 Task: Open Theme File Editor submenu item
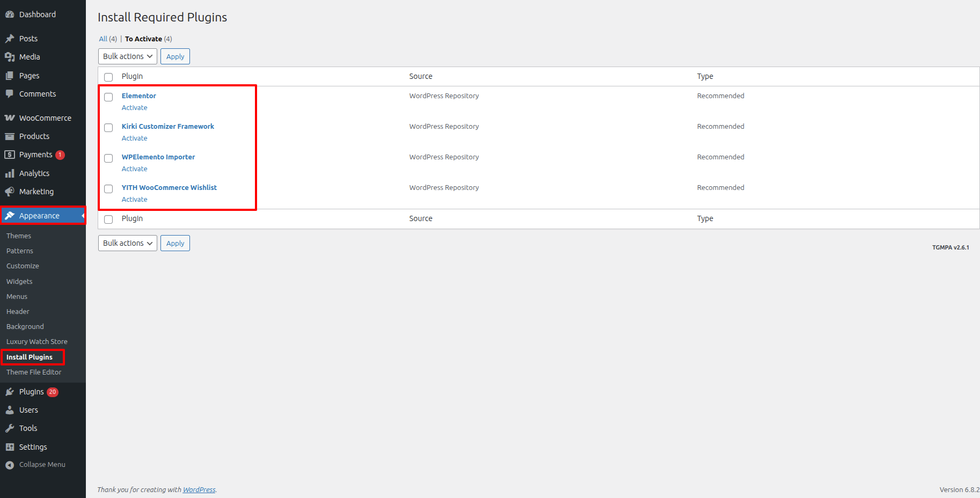(34, 372)
